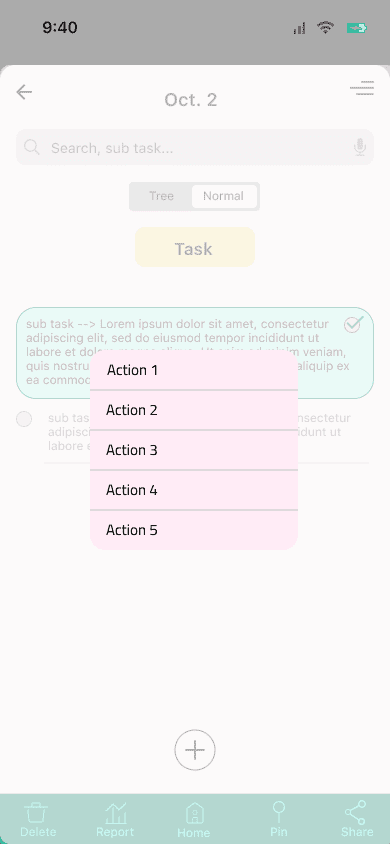
Task: Click the yellow Task button
Action: 195,247
